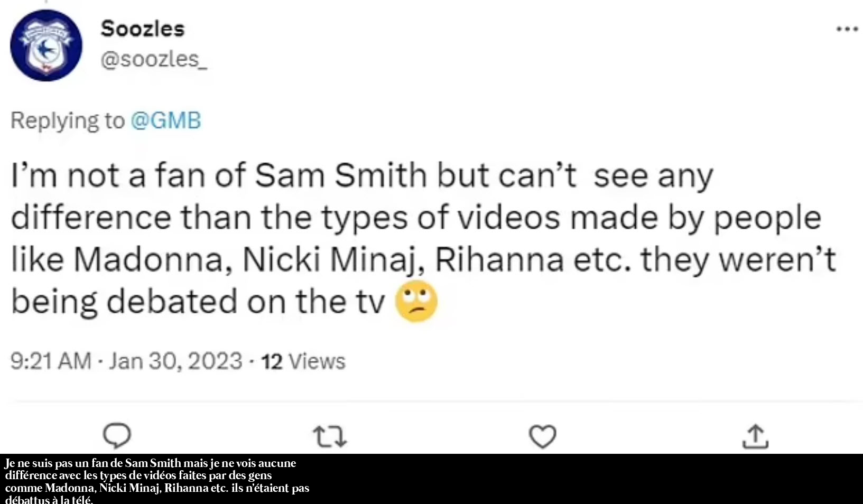
Task: Like the tweet with the heart icon
Action: pyautogui.click(x=543, y=437)
